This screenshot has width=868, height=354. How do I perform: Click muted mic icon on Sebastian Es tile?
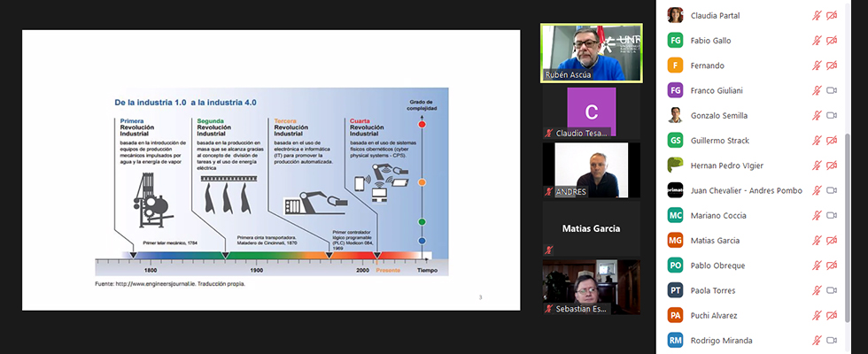click(549, 309)
